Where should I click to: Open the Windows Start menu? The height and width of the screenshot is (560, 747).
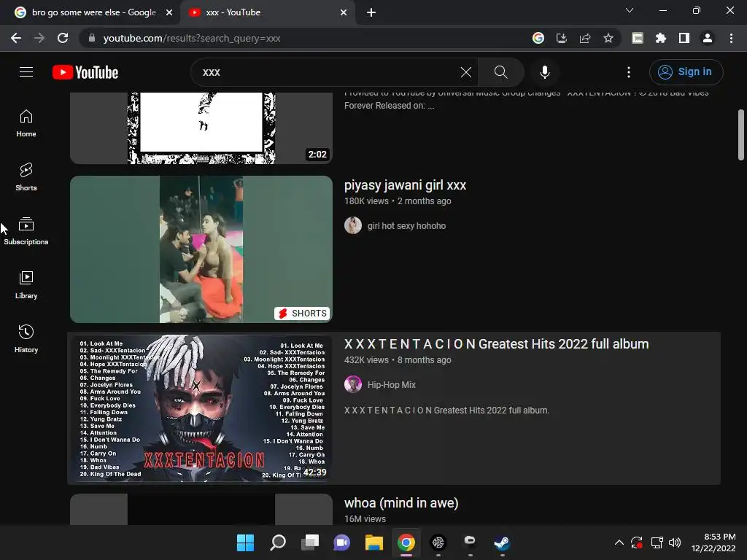[x=245, y=542]
